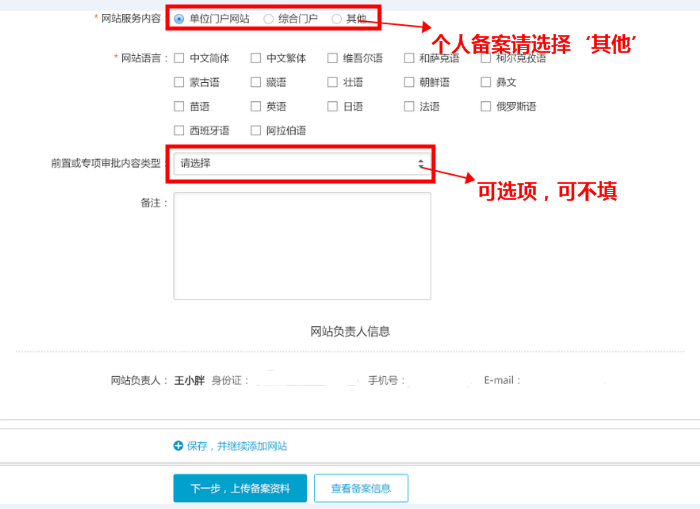This screenshot has width=700, height=509.
Task: Check the 蒙古语 checkbox
Action: click(179, 82)
